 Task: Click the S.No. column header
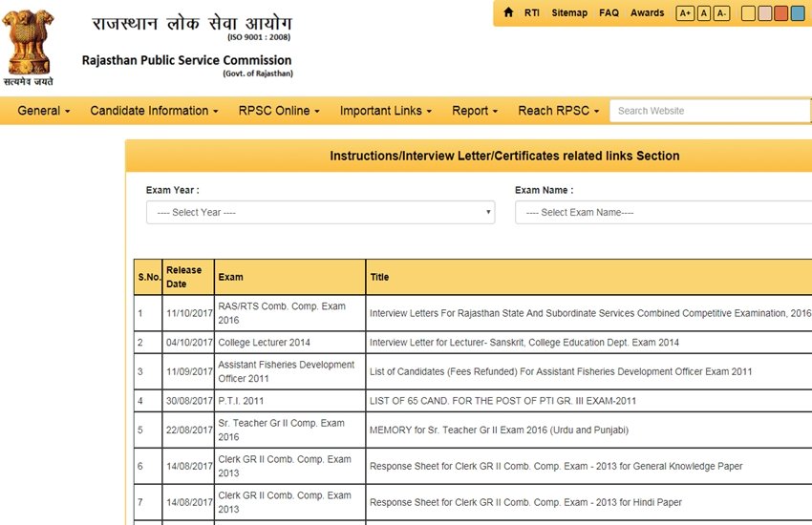[149, 277]
